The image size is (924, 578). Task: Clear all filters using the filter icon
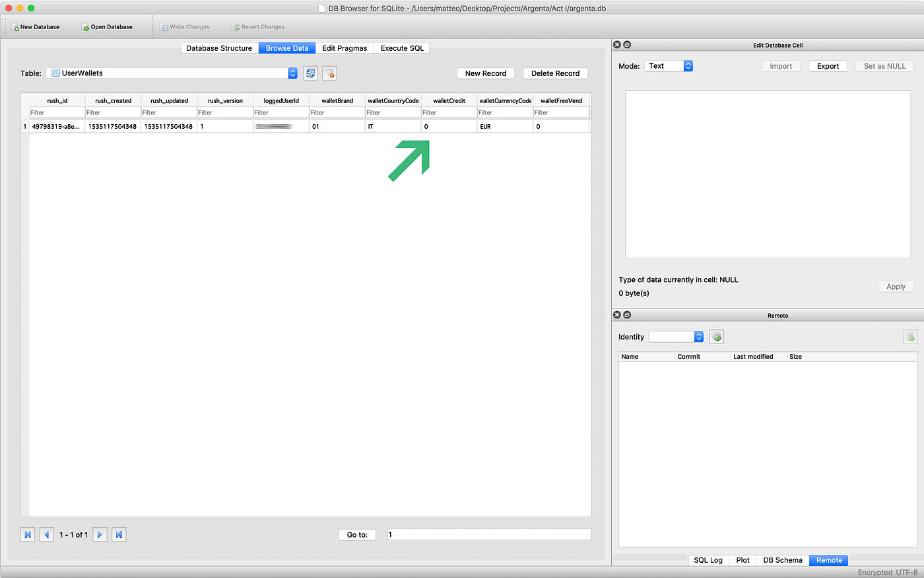point(330,73)
